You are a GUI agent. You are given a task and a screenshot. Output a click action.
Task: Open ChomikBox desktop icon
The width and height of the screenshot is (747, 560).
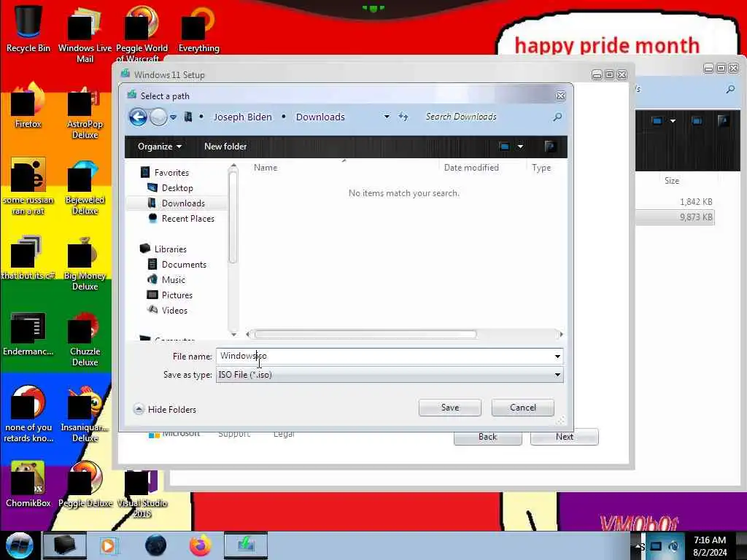[28, 485]
